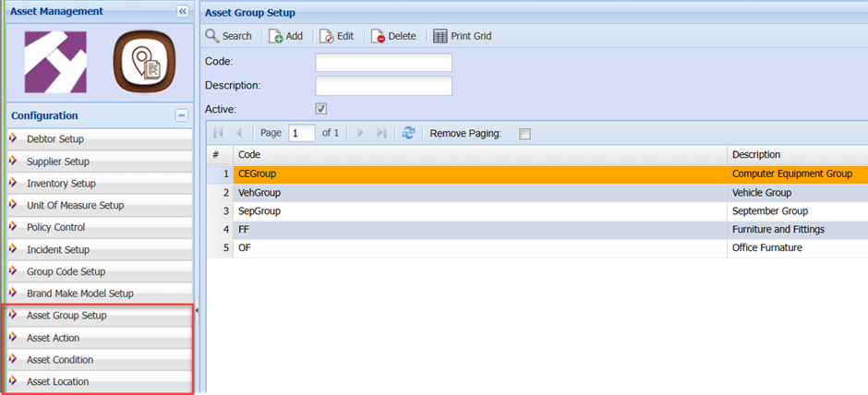This screenshot has width=868, height=395.
Task: Untick the Active checkbox
Action: 321,109
